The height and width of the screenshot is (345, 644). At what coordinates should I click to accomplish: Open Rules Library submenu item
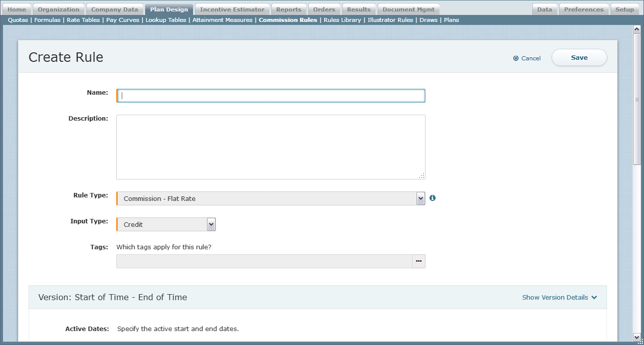tap(342, 20)
